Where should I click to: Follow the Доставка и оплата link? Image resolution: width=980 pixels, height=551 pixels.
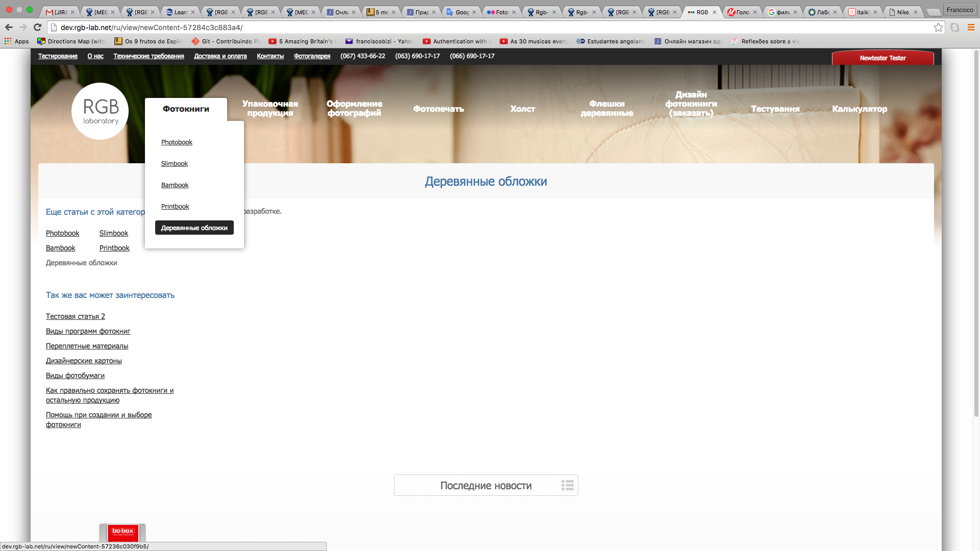coord(220,56)
